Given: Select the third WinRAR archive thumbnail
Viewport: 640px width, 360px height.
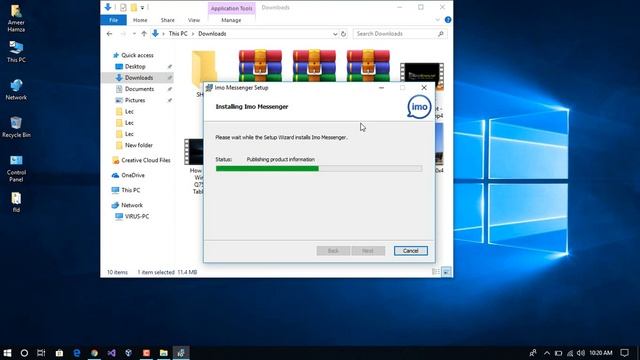Looking at the screenshot, I should coord(368,65).
